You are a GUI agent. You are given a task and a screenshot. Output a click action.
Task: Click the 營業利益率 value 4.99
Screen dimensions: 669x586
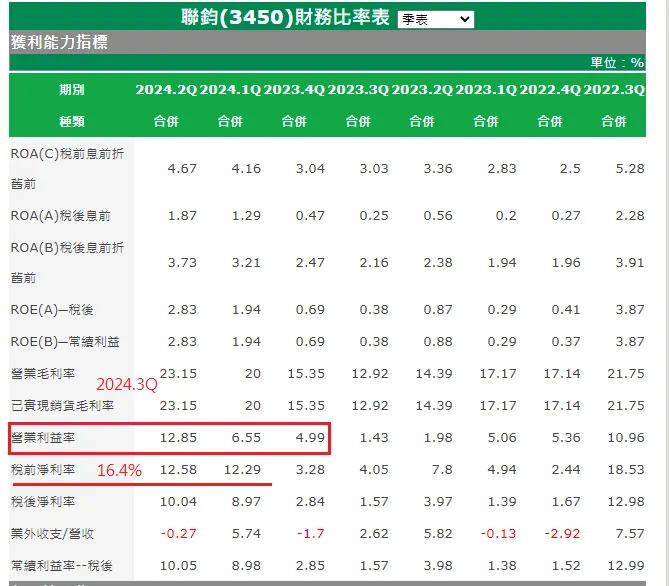click(310, 437)
